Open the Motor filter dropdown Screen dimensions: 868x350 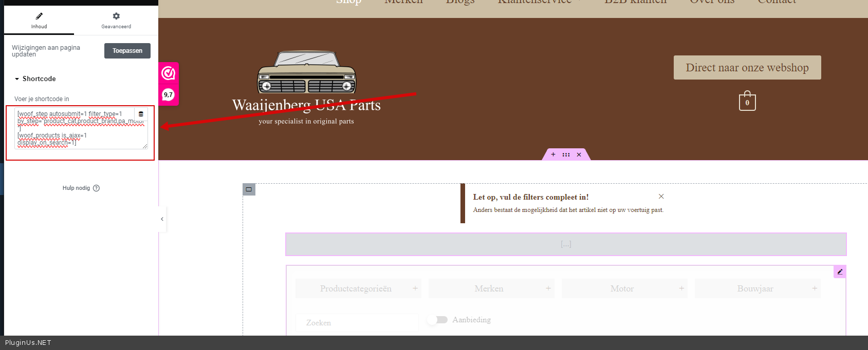624,288
